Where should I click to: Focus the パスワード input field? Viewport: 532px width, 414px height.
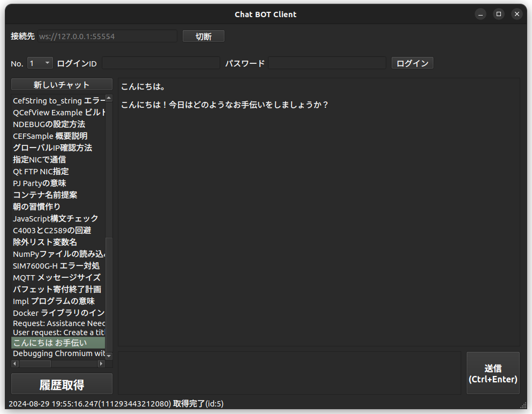click(327, 63)
